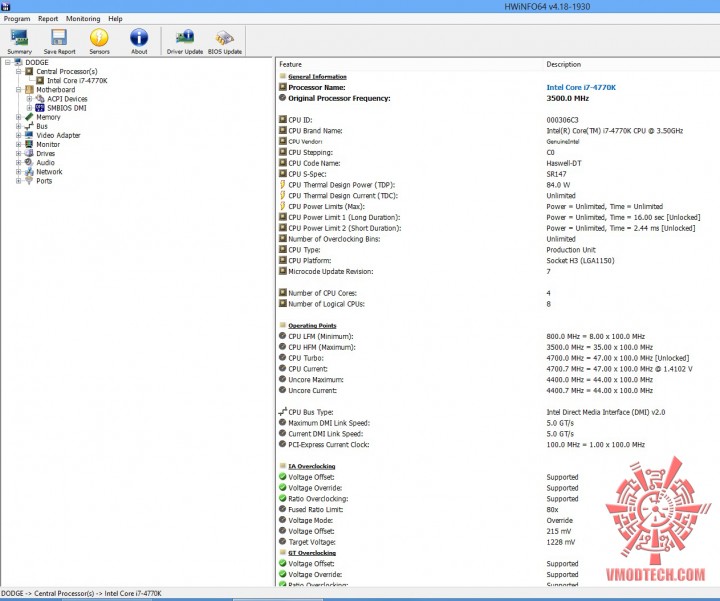The height and width of the screenshot is (601, 720).
Task: Click the Memory stick tree icon
Action: point(29,117)
